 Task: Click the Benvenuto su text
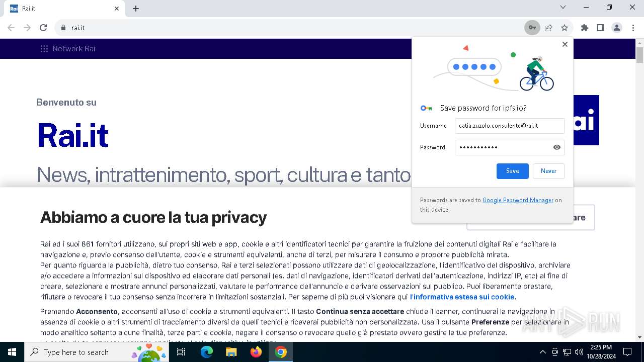[66, 103]
